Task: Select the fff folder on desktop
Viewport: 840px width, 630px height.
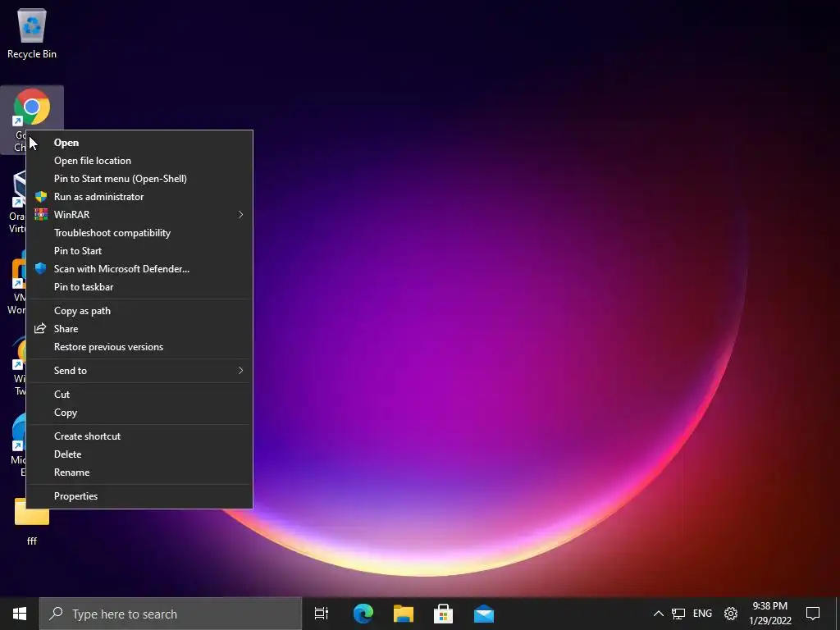Action: pos(32,521)
